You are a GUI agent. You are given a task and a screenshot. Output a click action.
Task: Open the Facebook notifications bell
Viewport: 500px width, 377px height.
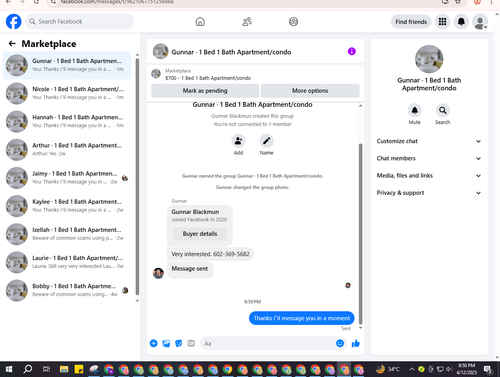click(461, 22)
